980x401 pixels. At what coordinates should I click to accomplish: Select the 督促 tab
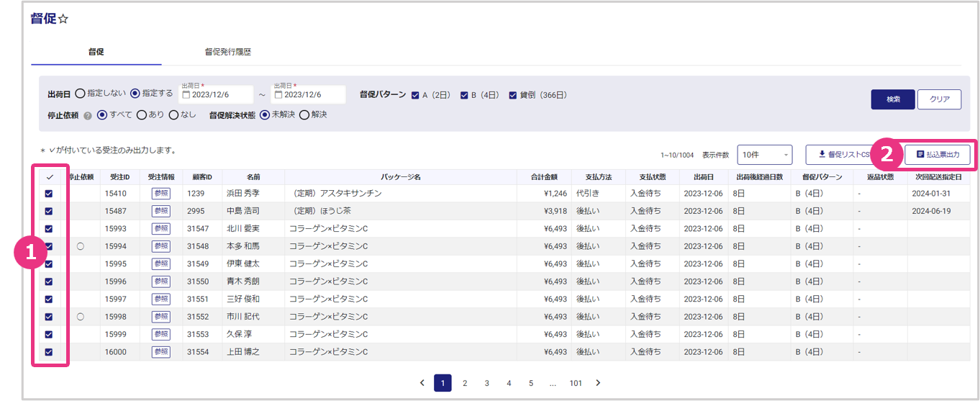click(96, 53)
